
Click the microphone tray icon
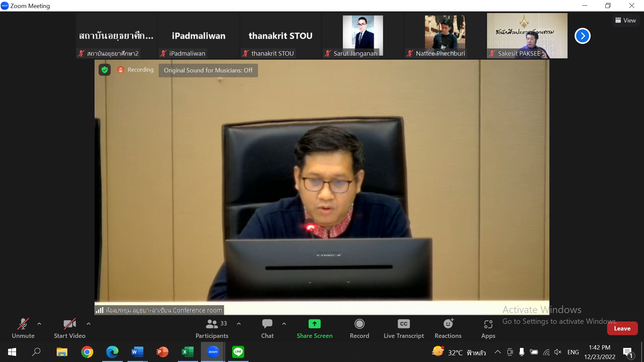tap(522, 352)
